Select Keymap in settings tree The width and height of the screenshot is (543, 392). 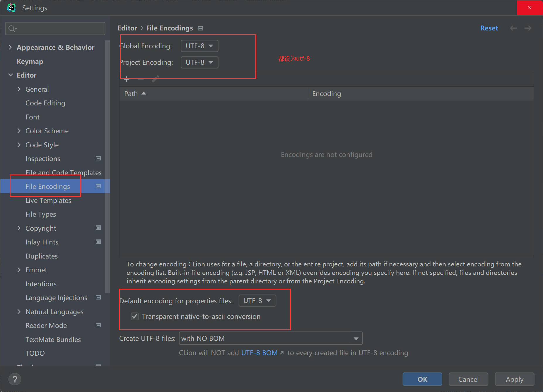pos(30,61)
